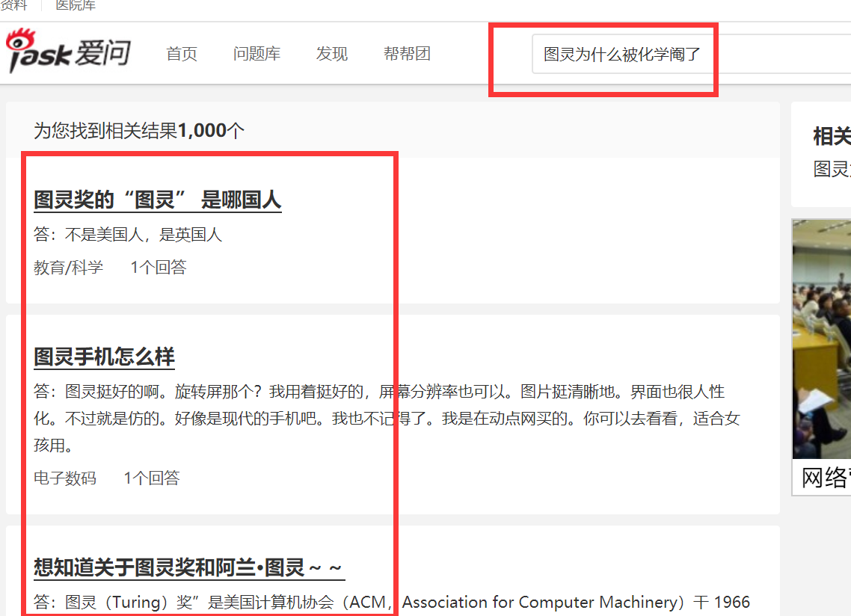Click the 医院库 top link
This screenshot has height=616, width=851.
click(x=76, y=5)
